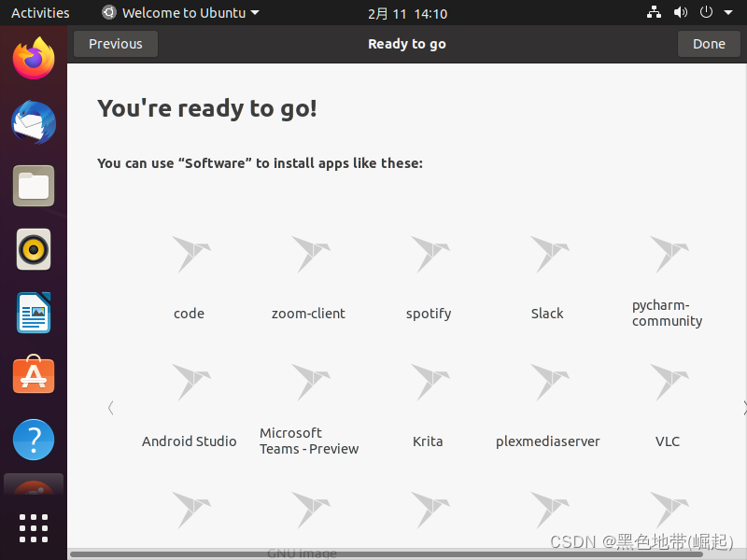The width and height of the screenshot is (747, 560).
Task: Click the Krita label
Action: coord(428,441)
